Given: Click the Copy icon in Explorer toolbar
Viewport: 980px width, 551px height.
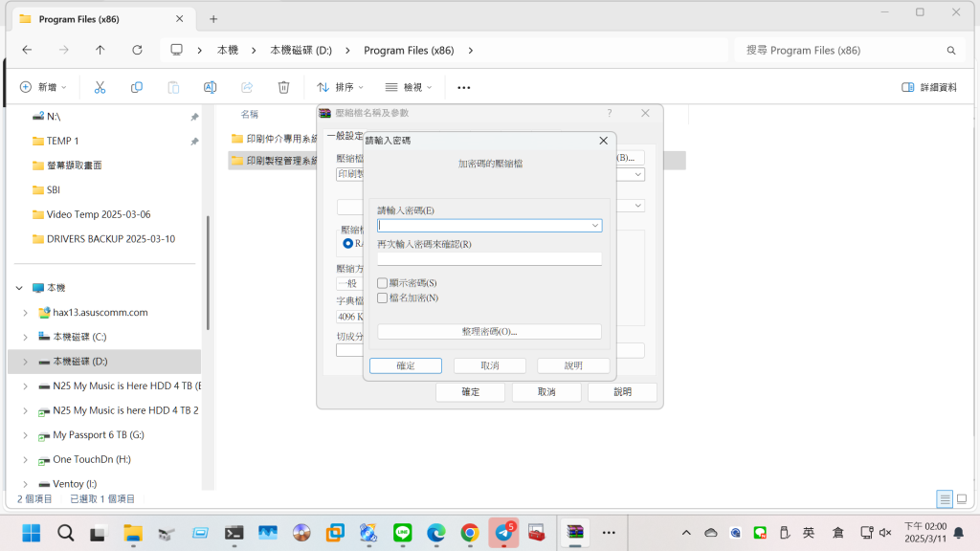Looking at the screenshot, I should tap(137, 87).
